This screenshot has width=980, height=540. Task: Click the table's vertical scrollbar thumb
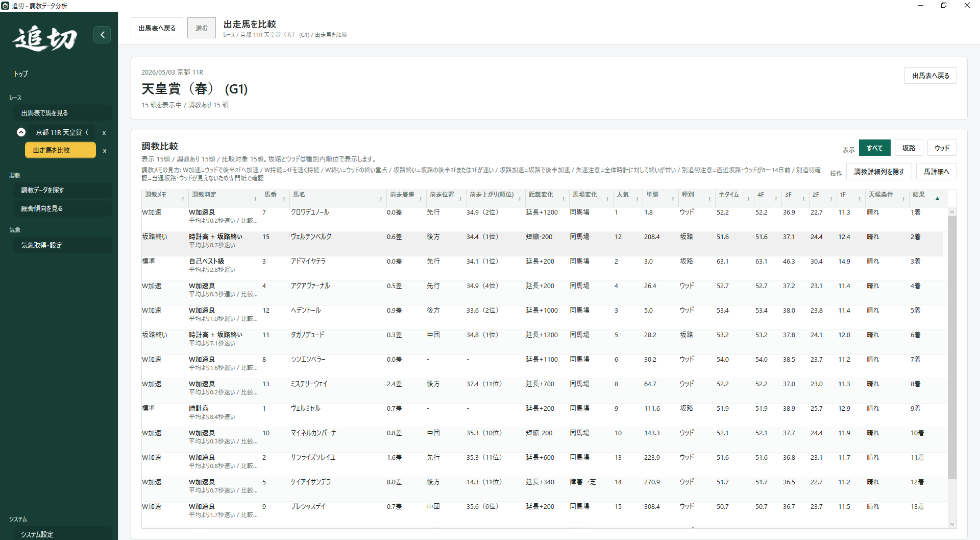(952, 347)
